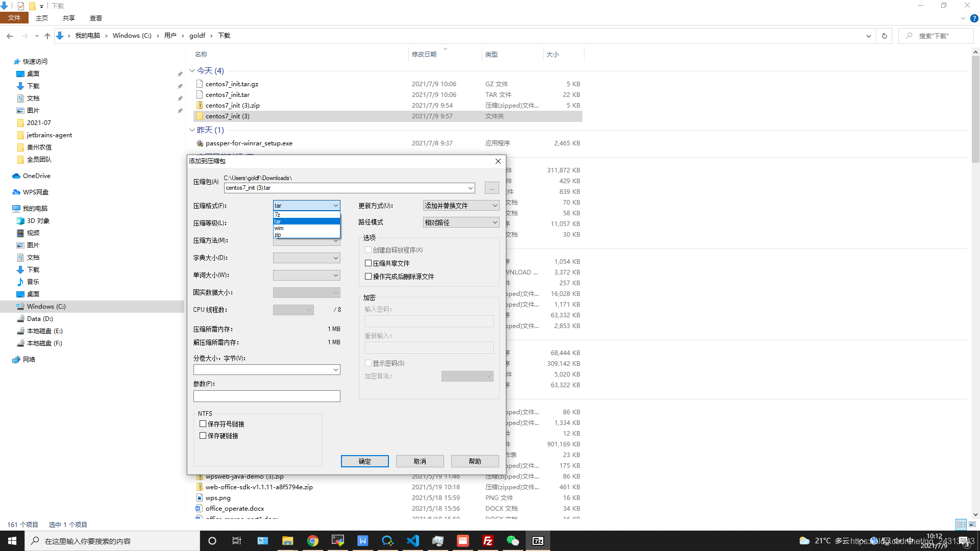Screen dimensions: 980x551
Task: Enable 压缩共享文件 checkbox
Action: pos(368,263)
